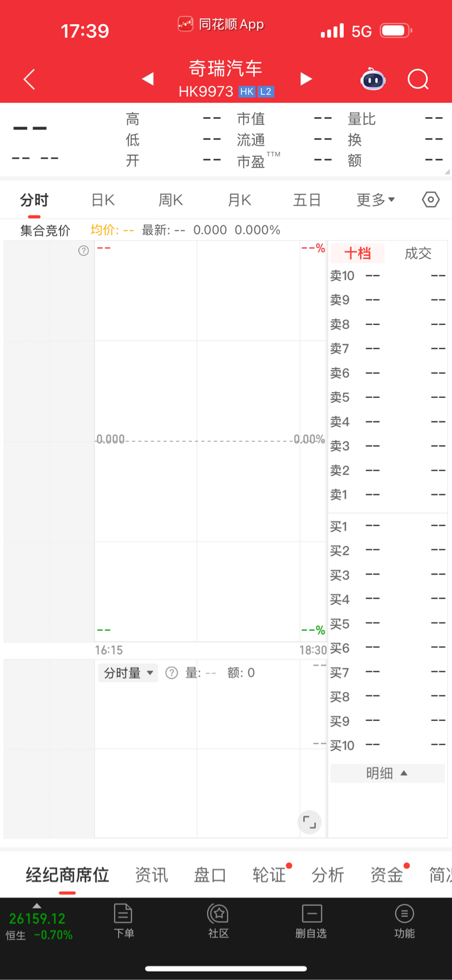Image resolution: width=452 pixels, height=980 pixels.
Task: Tap the 恒生 index value 26159.12
Action: coord(37,919)
